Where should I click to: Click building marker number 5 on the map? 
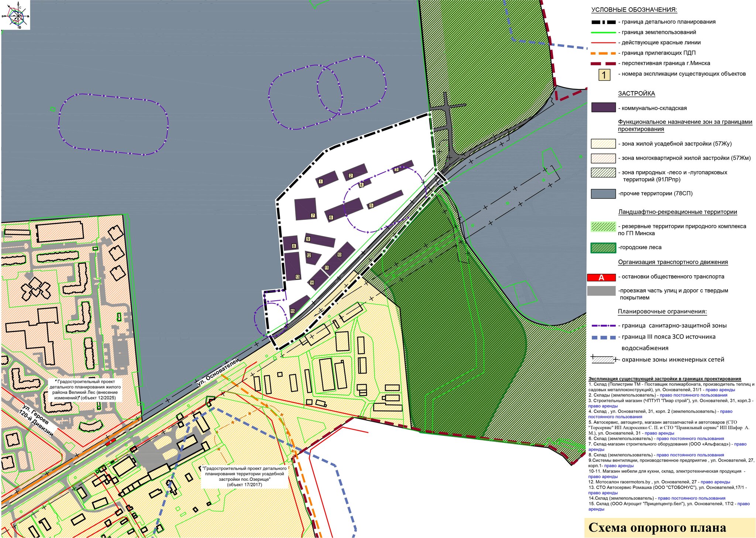(x=371, y=206)
